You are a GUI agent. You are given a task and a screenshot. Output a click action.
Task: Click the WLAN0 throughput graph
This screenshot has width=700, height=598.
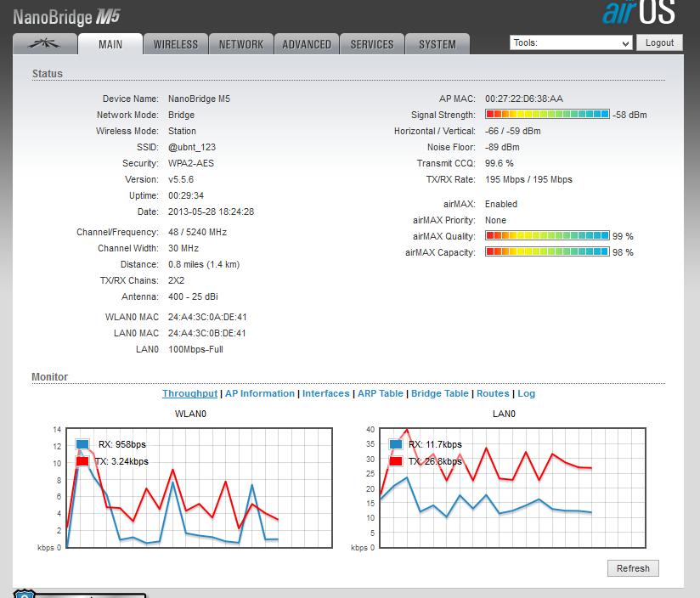199,488
